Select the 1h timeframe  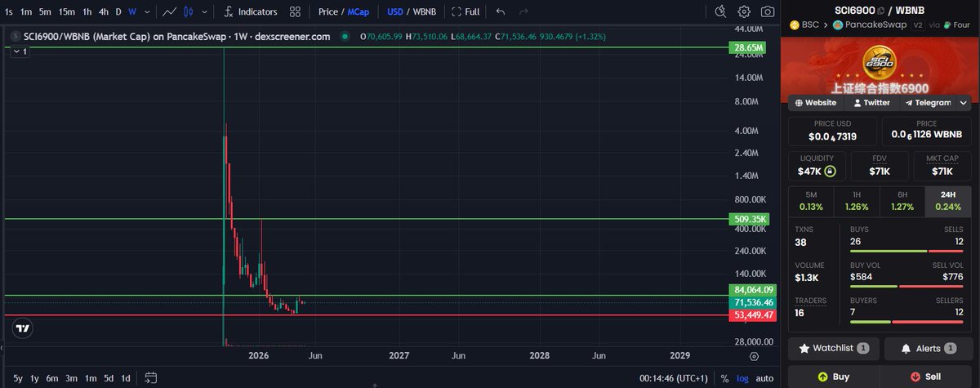pos(87,11)
